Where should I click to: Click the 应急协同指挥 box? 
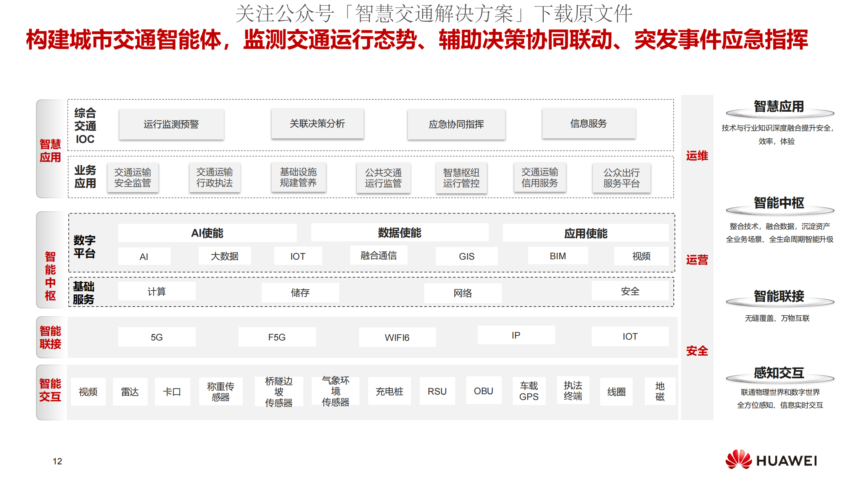coord(456,124)
